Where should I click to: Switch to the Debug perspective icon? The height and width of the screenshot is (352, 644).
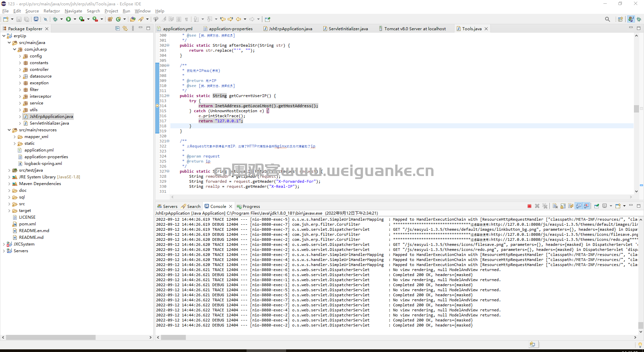[639, 19]
